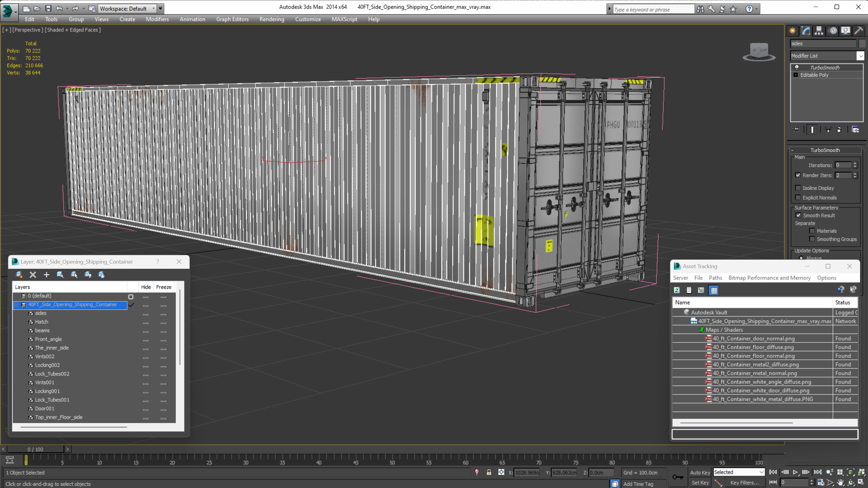Click the object color swatch beside sides name

pos(862,43)
